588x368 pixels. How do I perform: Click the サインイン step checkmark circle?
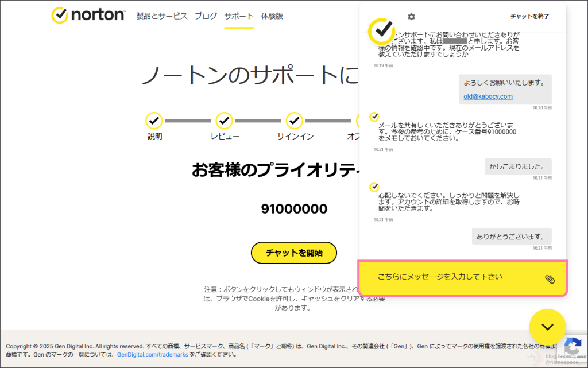[x=295, y=121]
